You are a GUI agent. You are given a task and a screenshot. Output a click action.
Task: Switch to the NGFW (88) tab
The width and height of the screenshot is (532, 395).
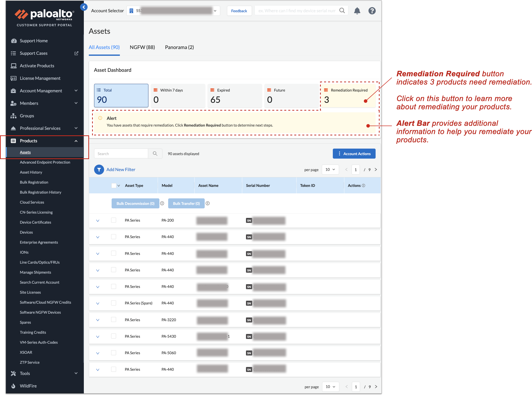(142, 47)
